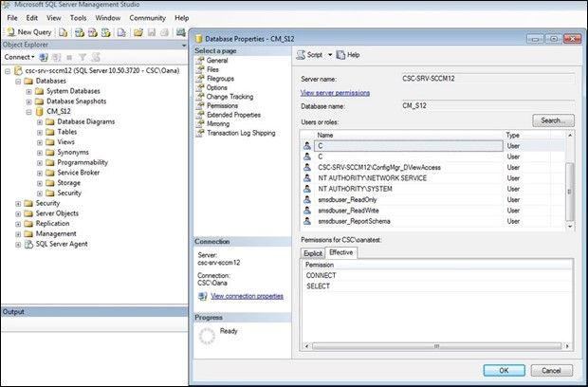Screen dimensions: 588x387
Task: Click the horizontal scrollbar in permissions list
Action: point(436,346)
